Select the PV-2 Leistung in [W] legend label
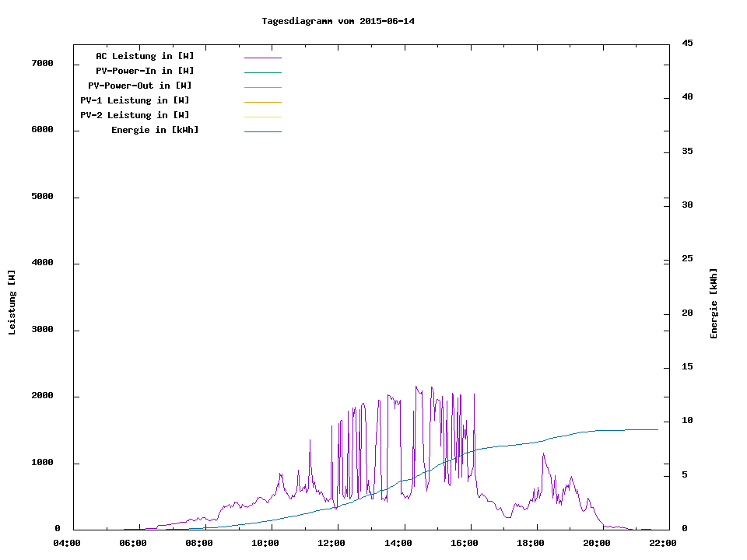This screenshot has width=747, height=560. click(135, 115)
